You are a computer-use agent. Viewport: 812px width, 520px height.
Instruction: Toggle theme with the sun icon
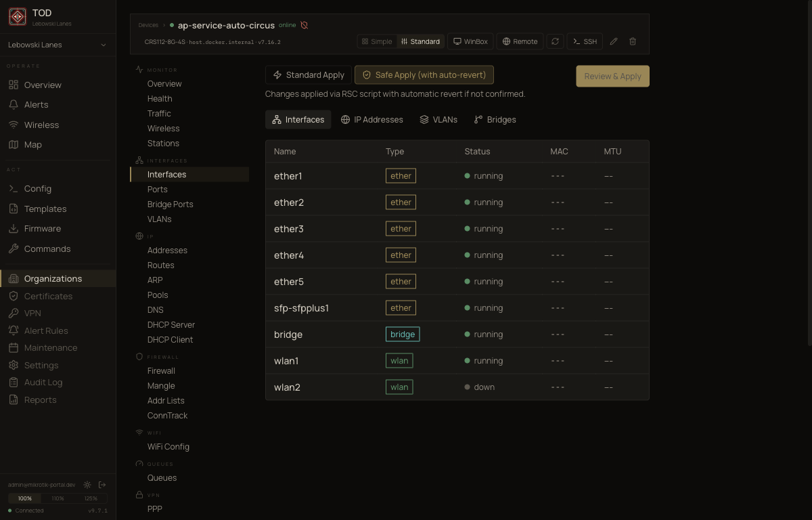click(x=87, y=484)
